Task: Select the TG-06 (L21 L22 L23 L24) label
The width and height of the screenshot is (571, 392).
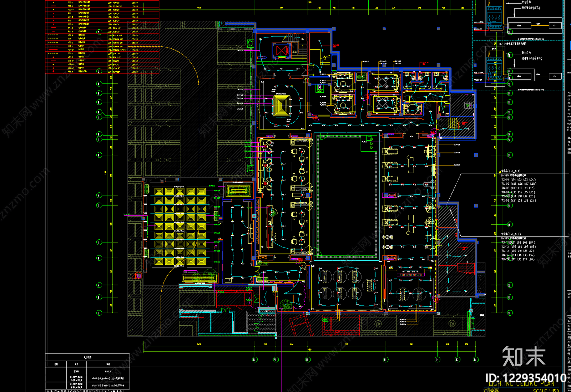Action: click(x=518, y=200)
